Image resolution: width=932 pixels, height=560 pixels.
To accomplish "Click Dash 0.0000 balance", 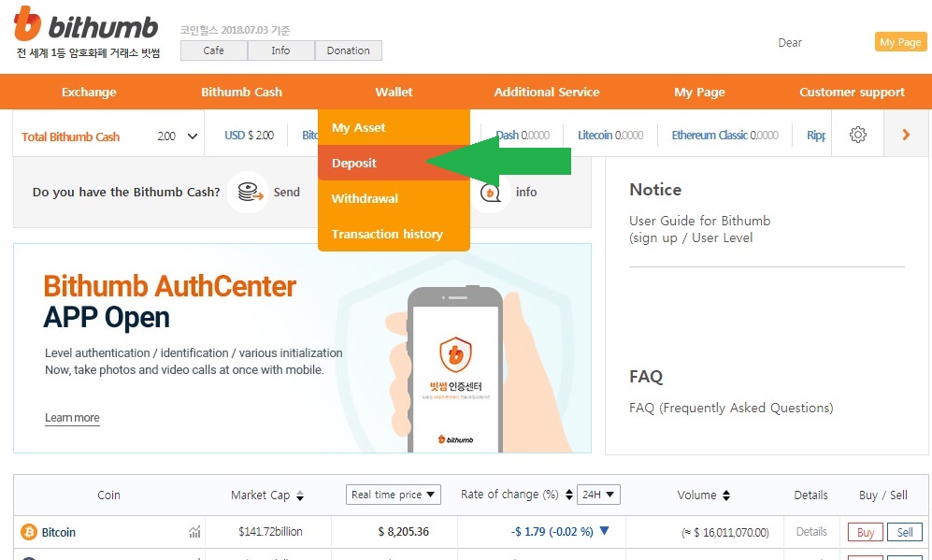I will pos(523,135).
